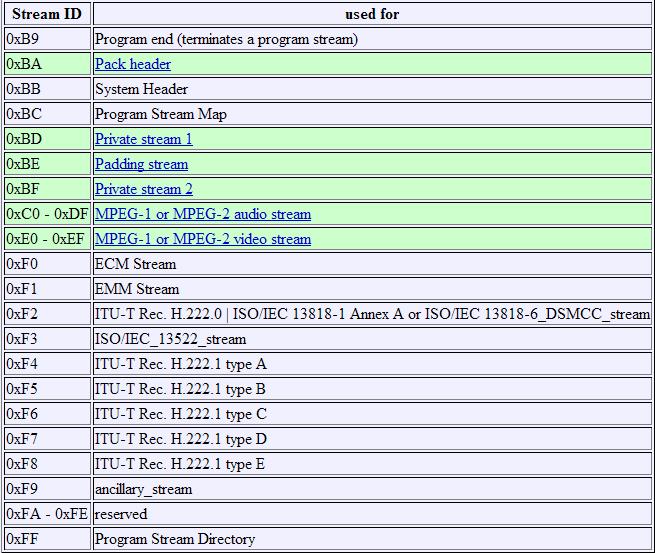Visit MPEG-1 or MPEG-2 video stream link
Viewport: 655px width, 553px height.
tap(202, 239)
